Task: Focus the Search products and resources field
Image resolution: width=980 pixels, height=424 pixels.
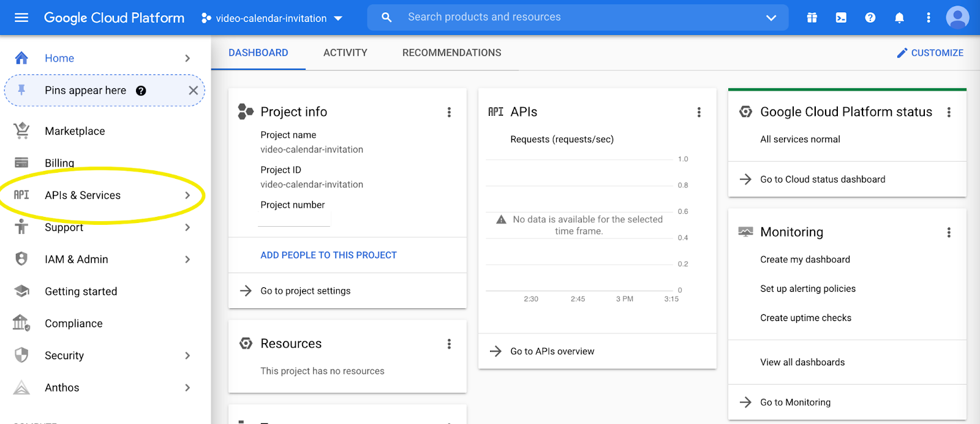Action: (578, 17)
